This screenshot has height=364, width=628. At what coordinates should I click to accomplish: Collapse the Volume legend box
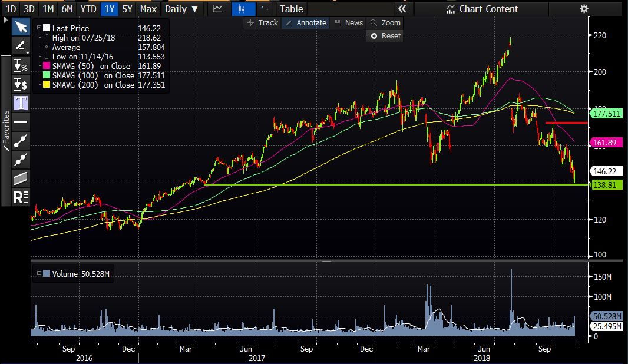coord(39,273)
